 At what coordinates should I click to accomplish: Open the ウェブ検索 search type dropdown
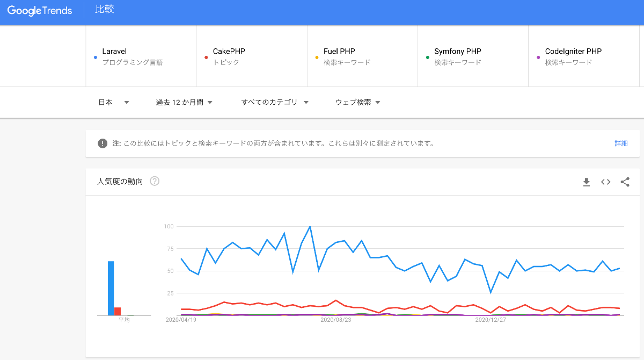click(358, 102)
